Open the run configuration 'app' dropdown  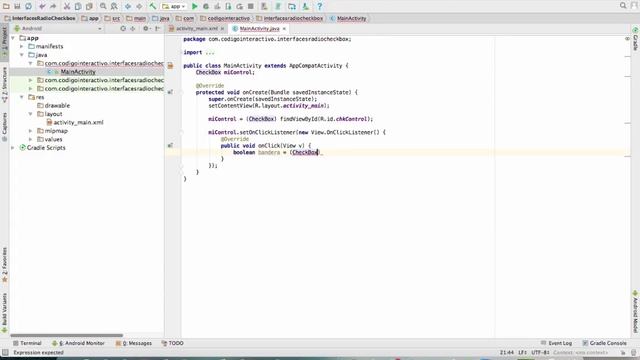[x=174, y=6]
